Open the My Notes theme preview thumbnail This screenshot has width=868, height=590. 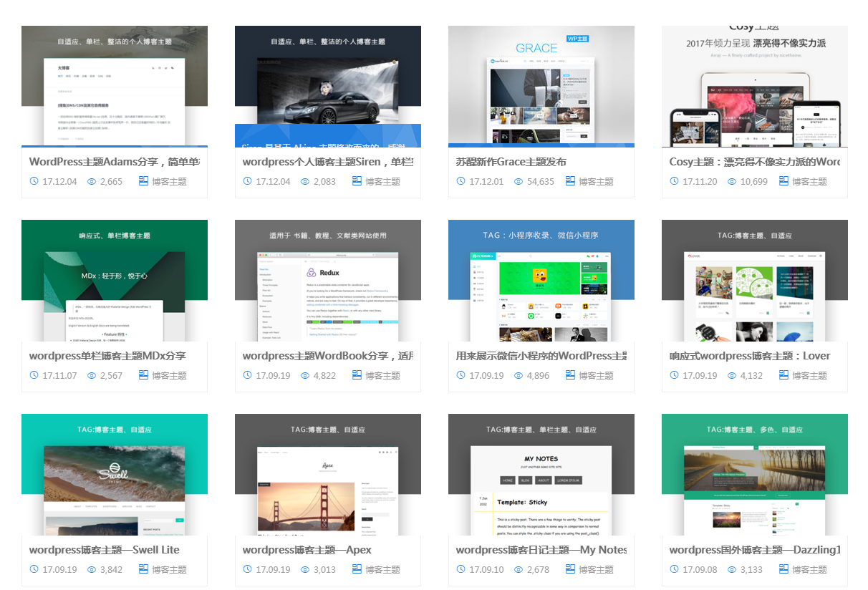(541, 474)
